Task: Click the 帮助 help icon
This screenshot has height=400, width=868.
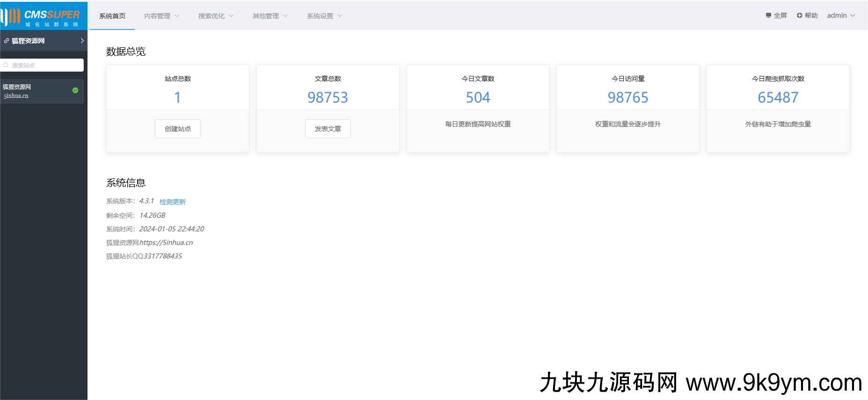Action: (x=799, y=15)
